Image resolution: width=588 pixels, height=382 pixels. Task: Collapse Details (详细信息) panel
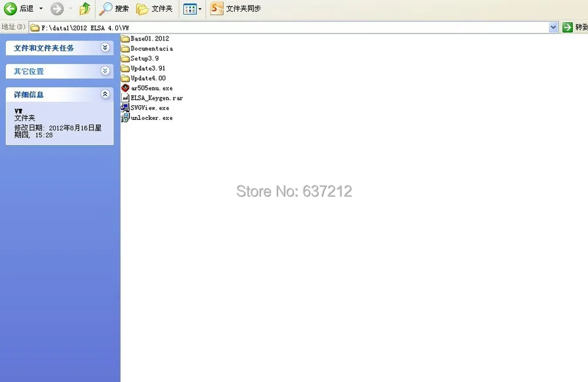point(105,94)
